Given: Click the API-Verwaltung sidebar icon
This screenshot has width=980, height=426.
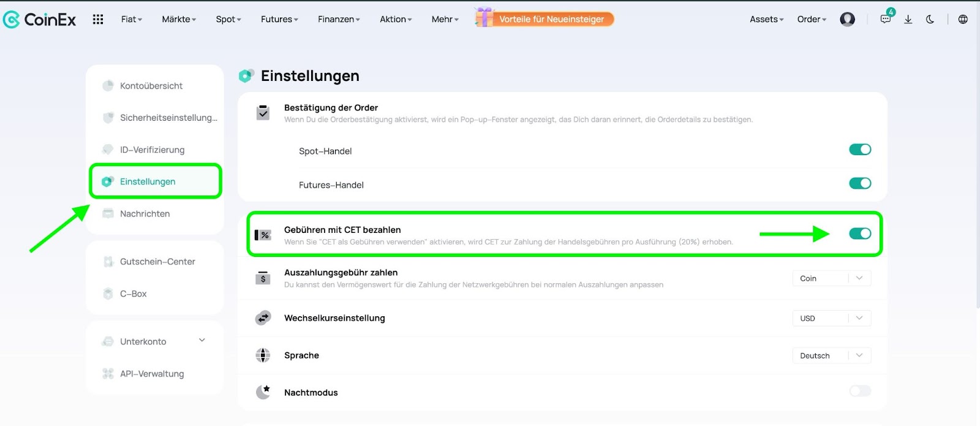Looking at the screenshot, I should 108,373.
